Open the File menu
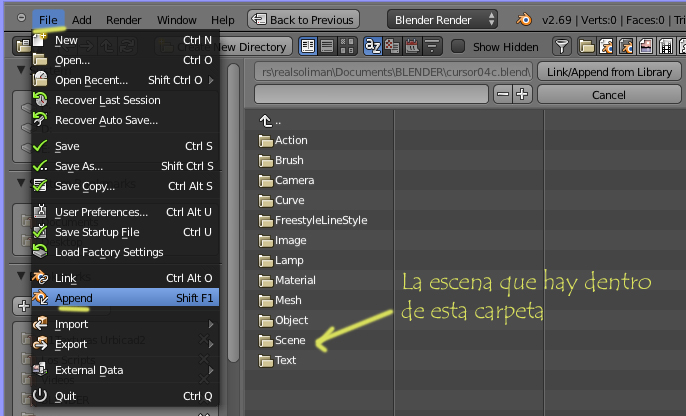The height and width of the screenshot is (416, 686). click(48, 20)
